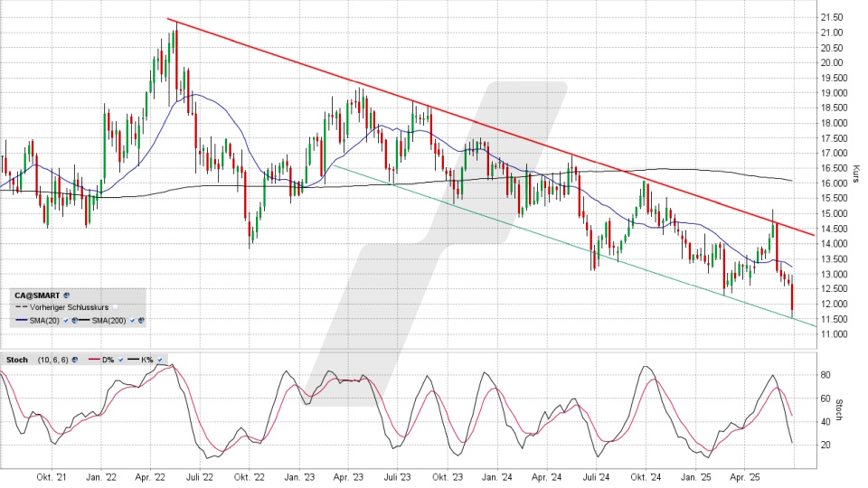The width and height of the screenshot is (868, 488).
Task: Click the 11.000 price axis value
Action: coord(834,334)
